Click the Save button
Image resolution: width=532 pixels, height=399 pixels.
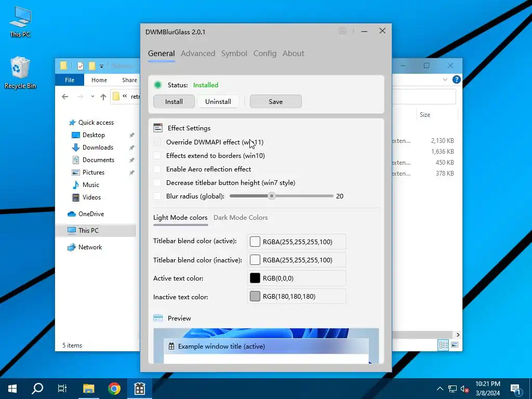[x=275, y=101]
